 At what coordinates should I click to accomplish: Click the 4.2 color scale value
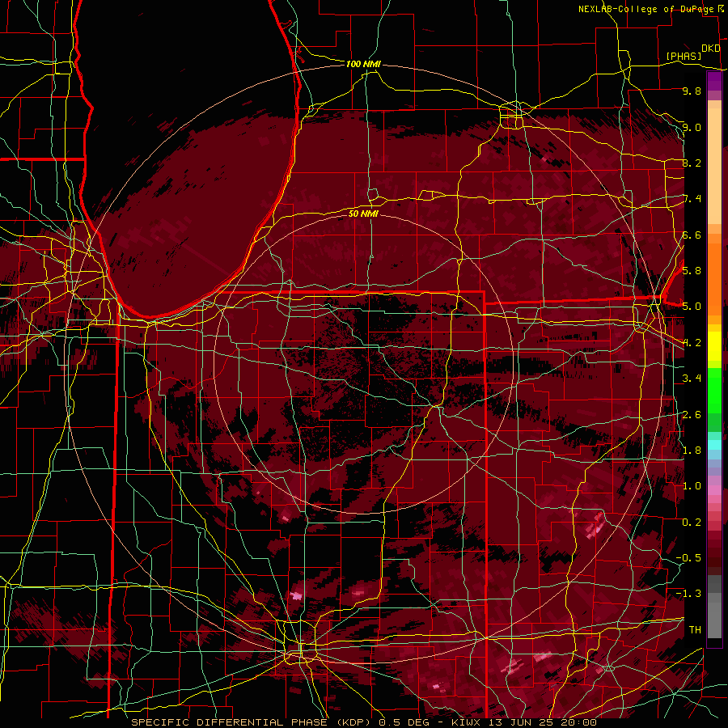(692, 343)
